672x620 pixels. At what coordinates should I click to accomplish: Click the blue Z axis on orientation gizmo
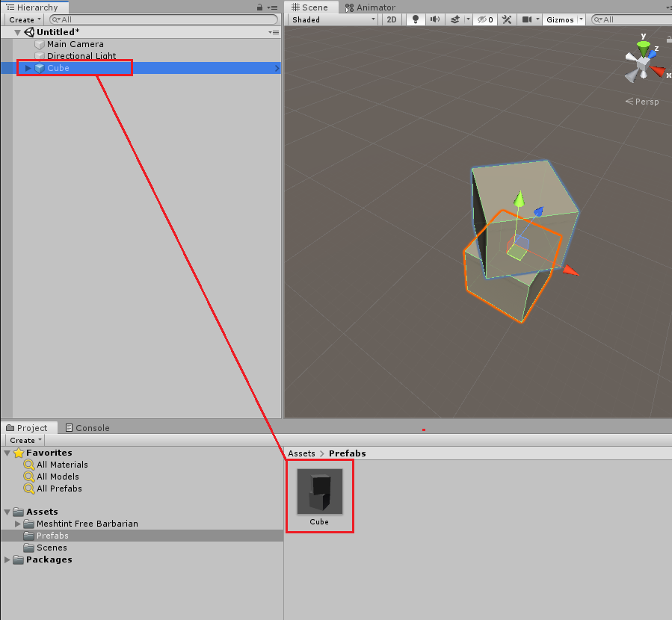tap(653, 55)
